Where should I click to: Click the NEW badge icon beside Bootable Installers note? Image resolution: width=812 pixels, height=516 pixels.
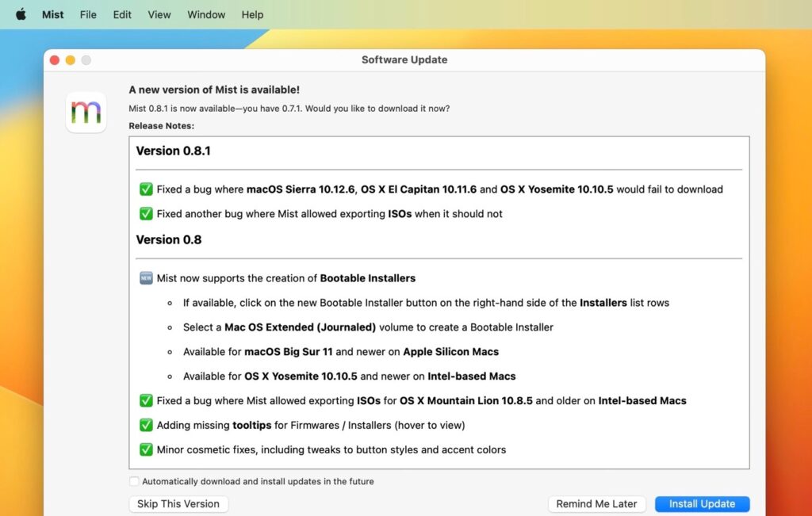pyautogui.click(x=146, y=278)
